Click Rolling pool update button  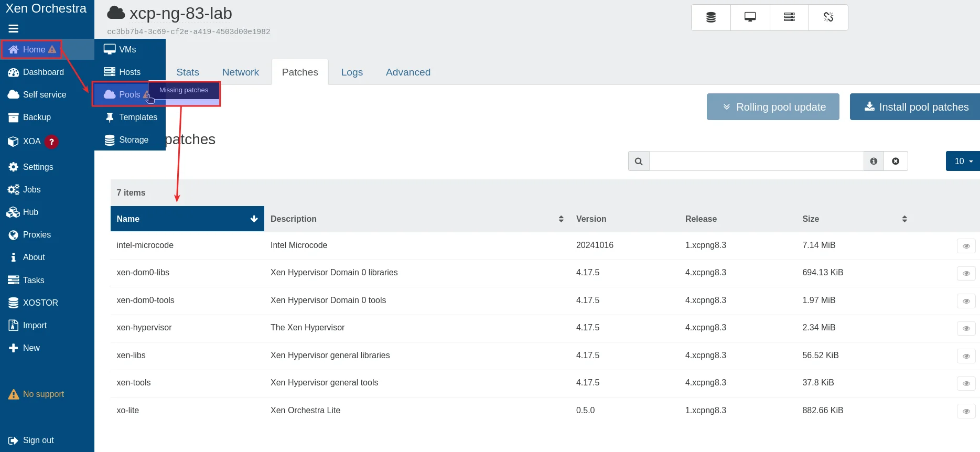coord(773,107)
